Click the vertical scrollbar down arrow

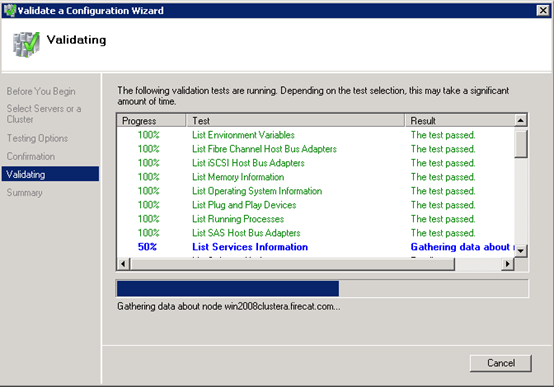[x=520, y=251]
